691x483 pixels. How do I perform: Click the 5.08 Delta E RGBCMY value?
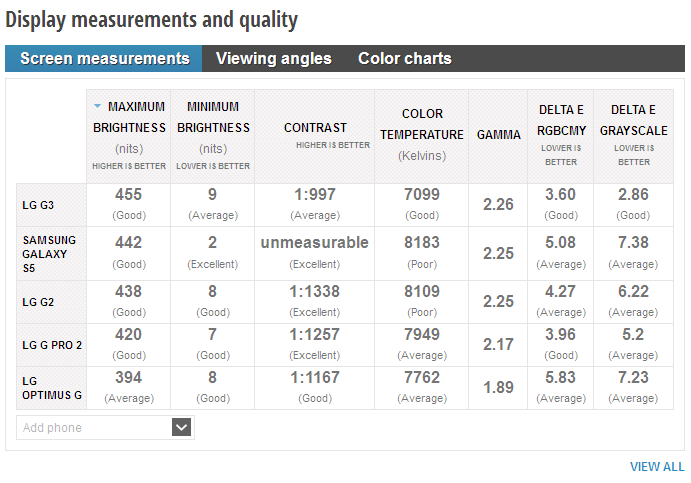coord(561,242)
